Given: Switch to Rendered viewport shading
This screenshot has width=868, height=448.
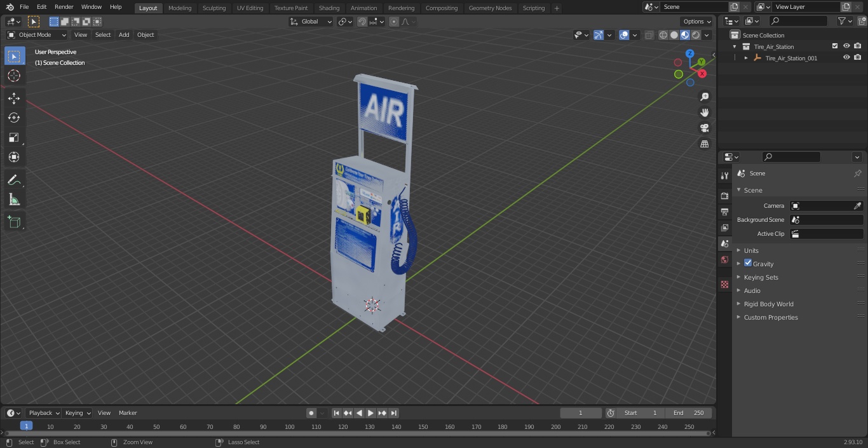Looking at the screenshot, I should (696, 36).
